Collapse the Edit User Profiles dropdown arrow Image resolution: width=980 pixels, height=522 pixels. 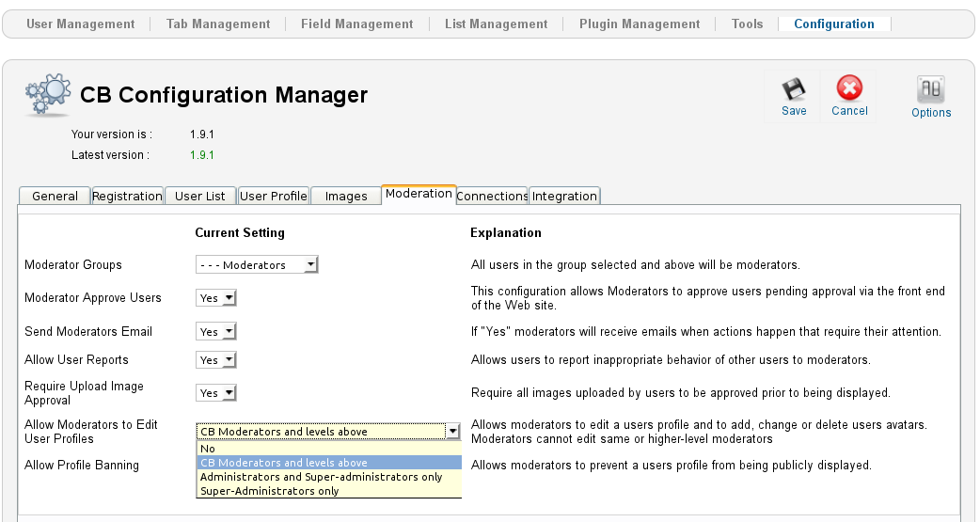coord(453,432)
